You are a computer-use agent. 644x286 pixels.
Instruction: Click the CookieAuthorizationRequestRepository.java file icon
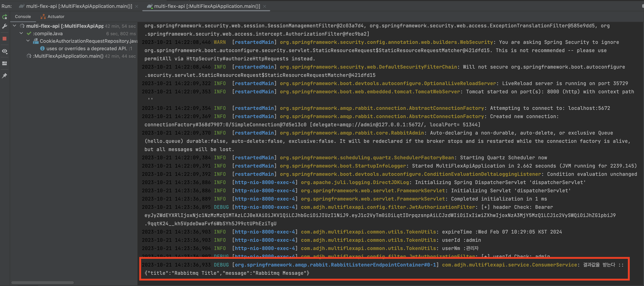[36, 41]
